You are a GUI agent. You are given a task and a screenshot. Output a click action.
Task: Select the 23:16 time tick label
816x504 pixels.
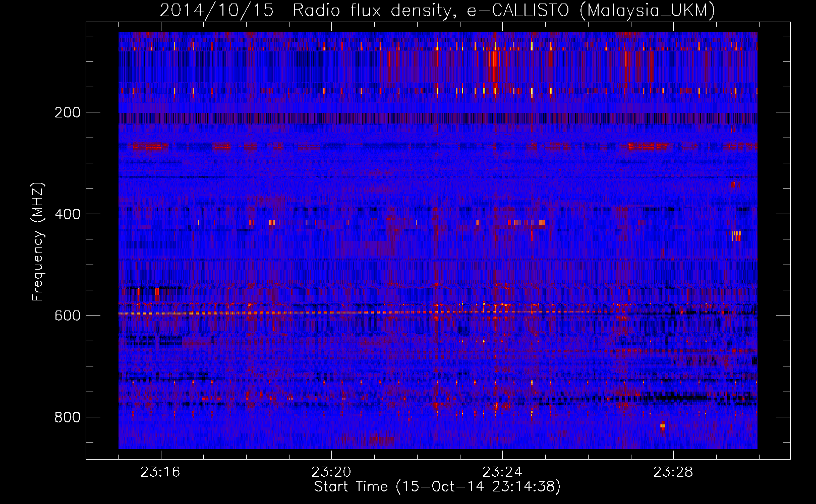[x=160, y=472]
